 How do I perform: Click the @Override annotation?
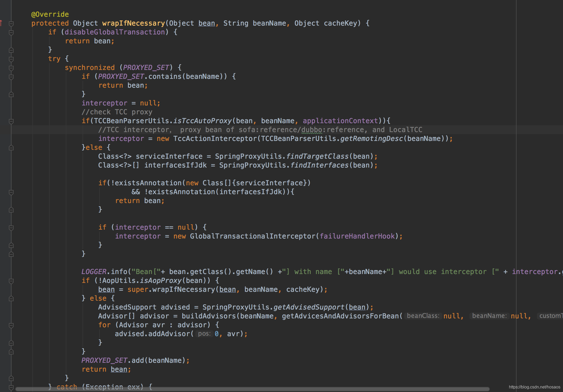[50, 14]
